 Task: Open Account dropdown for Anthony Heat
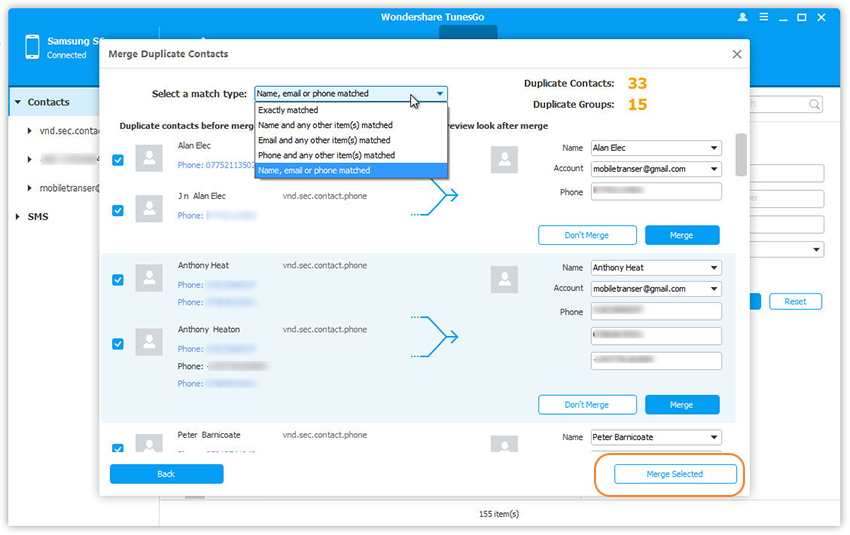(x=656, y=288)
